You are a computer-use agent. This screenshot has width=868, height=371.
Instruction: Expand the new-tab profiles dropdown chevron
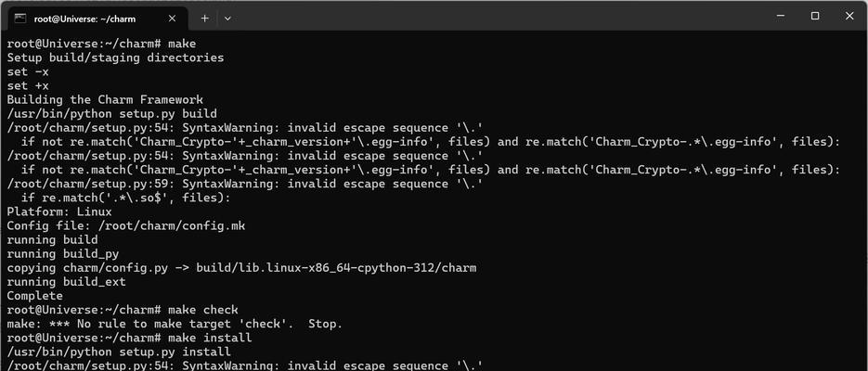tap(227, 19)
